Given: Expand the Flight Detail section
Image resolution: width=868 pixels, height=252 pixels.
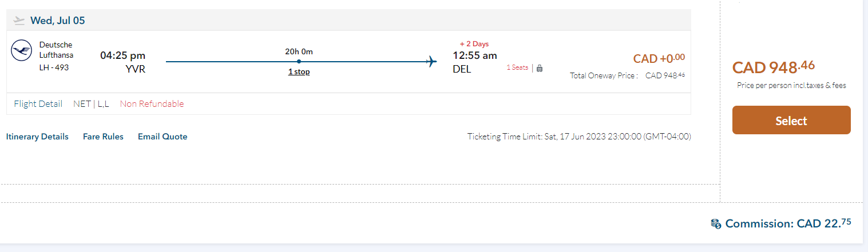Looking at the screenshot, I should (x=38, y=104).
